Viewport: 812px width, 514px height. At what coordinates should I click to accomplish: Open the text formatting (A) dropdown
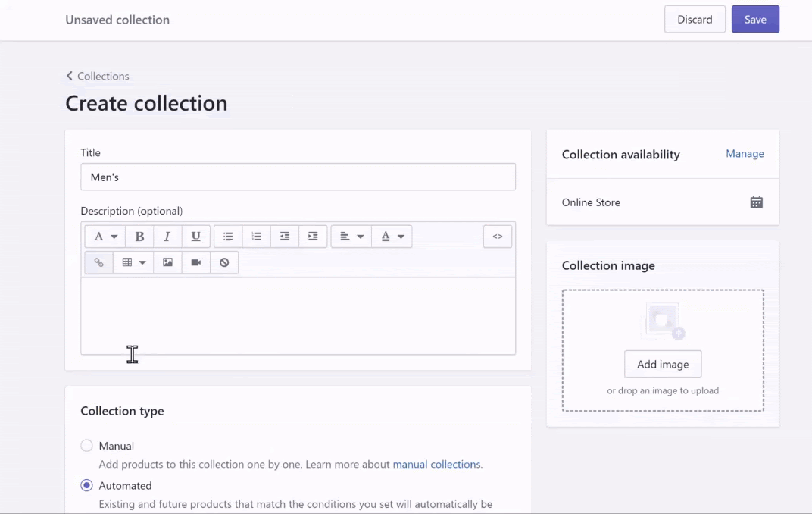105,237
